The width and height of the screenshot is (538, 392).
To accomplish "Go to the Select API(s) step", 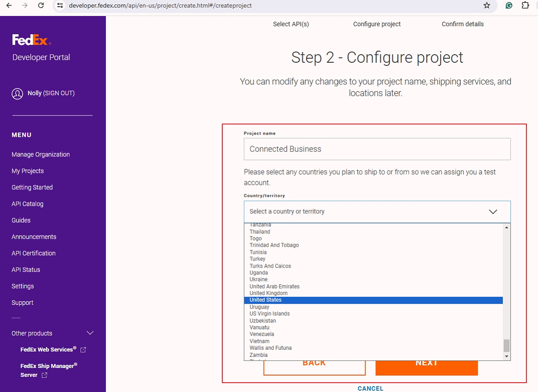I will click(291, 24).
